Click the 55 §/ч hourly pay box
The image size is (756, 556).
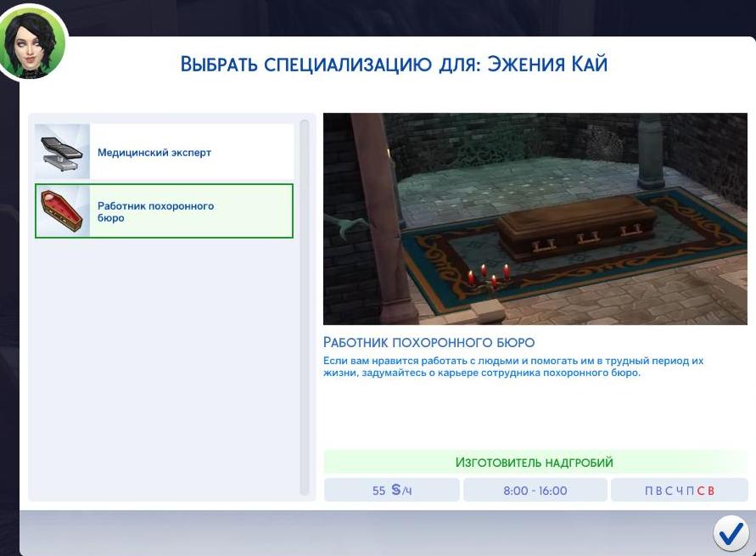point(391,490)
